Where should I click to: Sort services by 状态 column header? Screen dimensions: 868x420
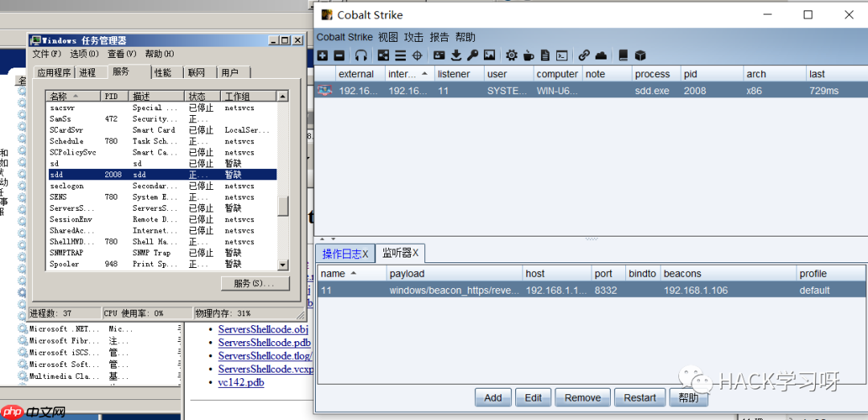202,96
